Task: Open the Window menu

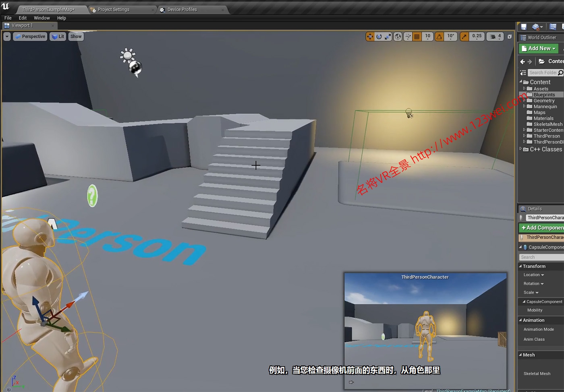Action: pos(41,18)
